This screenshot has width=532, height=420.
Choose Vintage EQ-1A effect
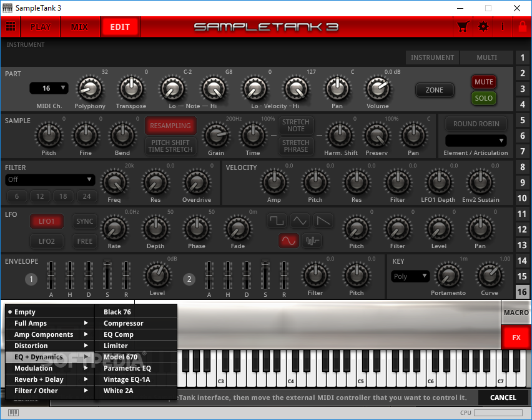pyautogui.click(x=135, y=379)
